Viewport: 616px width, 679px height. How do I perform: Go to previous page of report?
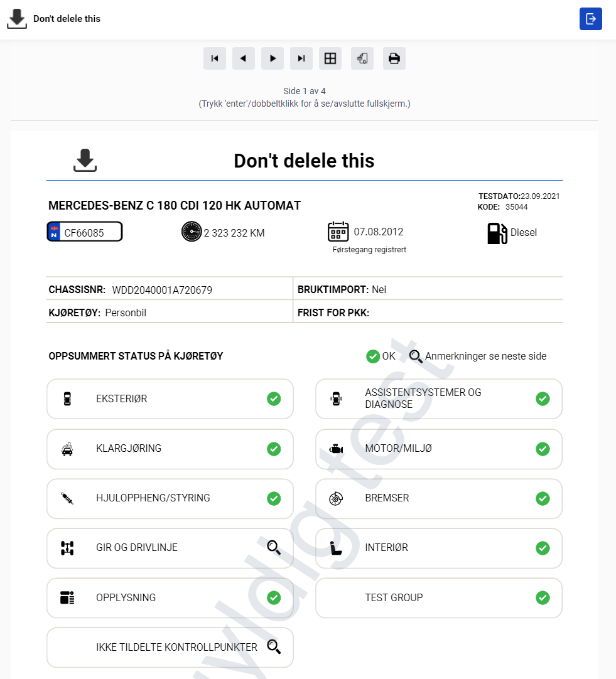pos(244,58)
